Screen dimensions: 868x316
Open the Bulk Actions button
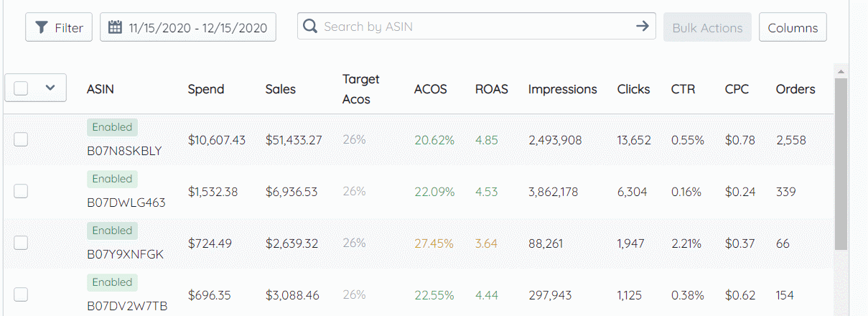click(x=707, y=27)
